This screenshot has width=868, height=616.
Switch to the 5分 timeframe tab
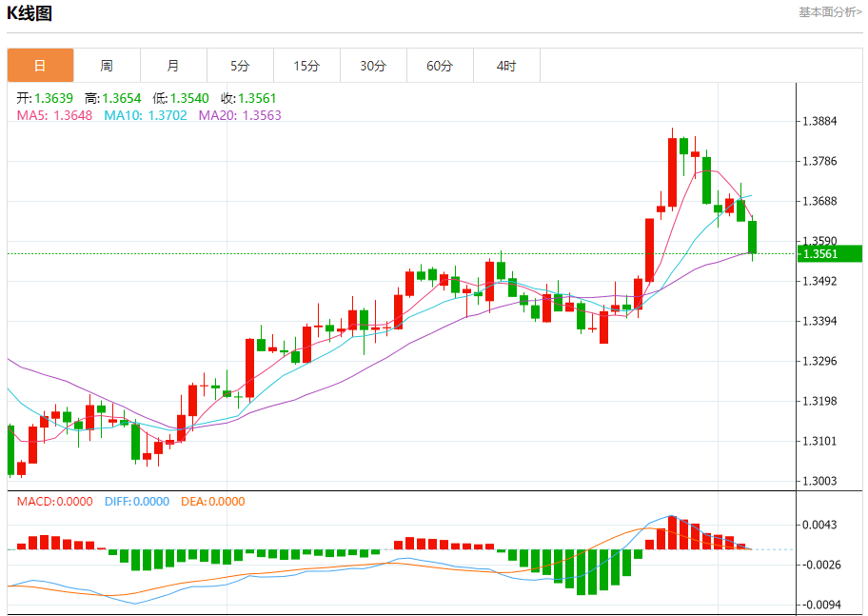240,66
